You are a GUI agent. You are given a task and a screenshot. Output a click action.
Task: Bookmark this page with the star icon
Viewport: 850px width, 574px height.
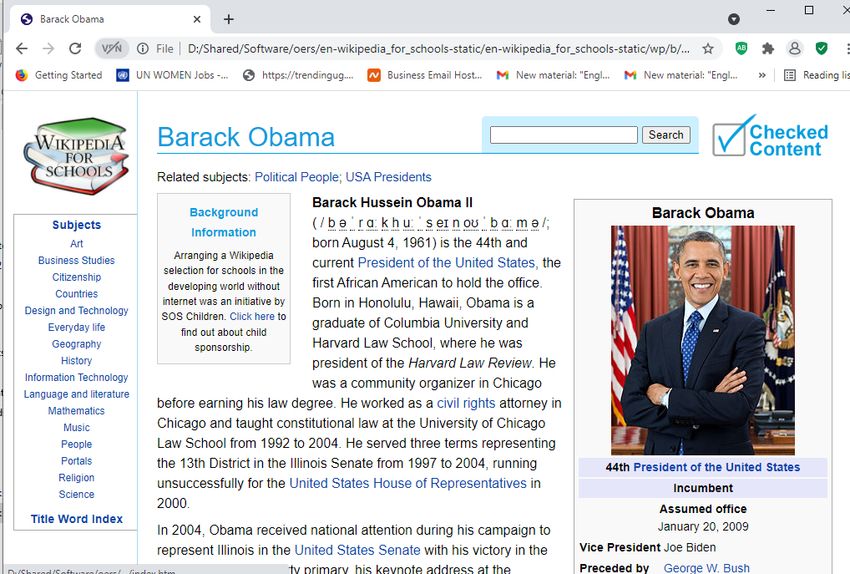point(708,49)
